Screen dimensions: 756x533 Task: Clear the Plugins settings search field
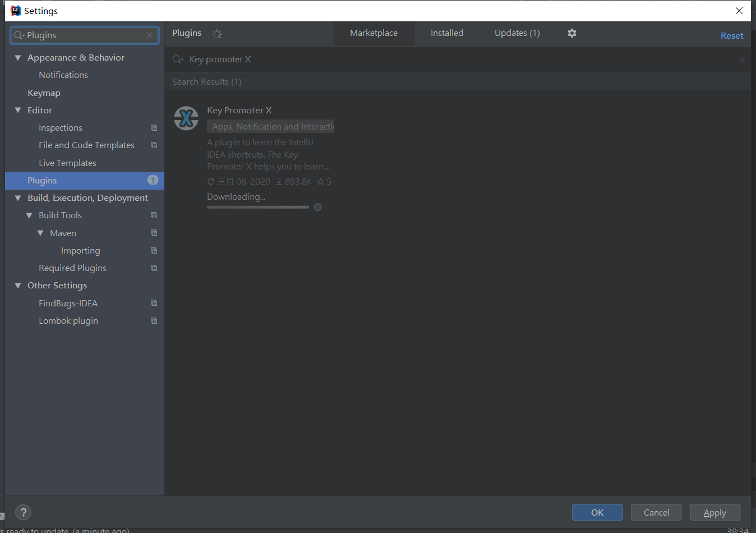(x=150, y=35)
